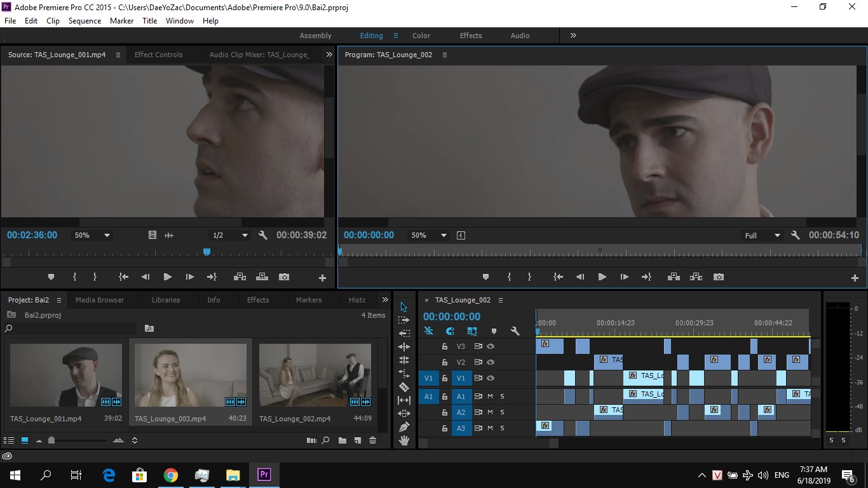
Task: Switch to Effect Controls tab
Action: 158,55
